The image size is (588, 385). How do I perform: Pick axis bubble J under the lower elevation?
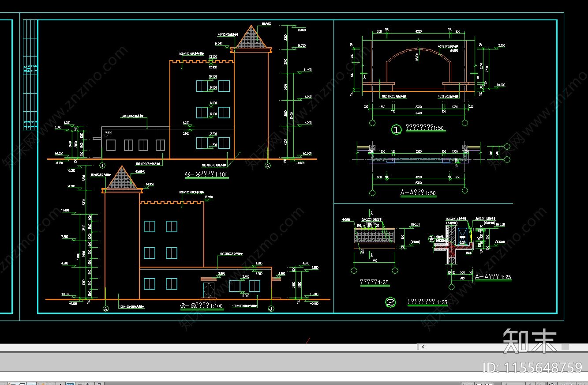point(271,309)
